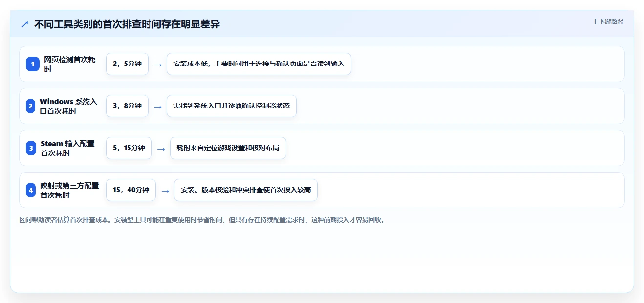Select step number 1 badge

33,64
